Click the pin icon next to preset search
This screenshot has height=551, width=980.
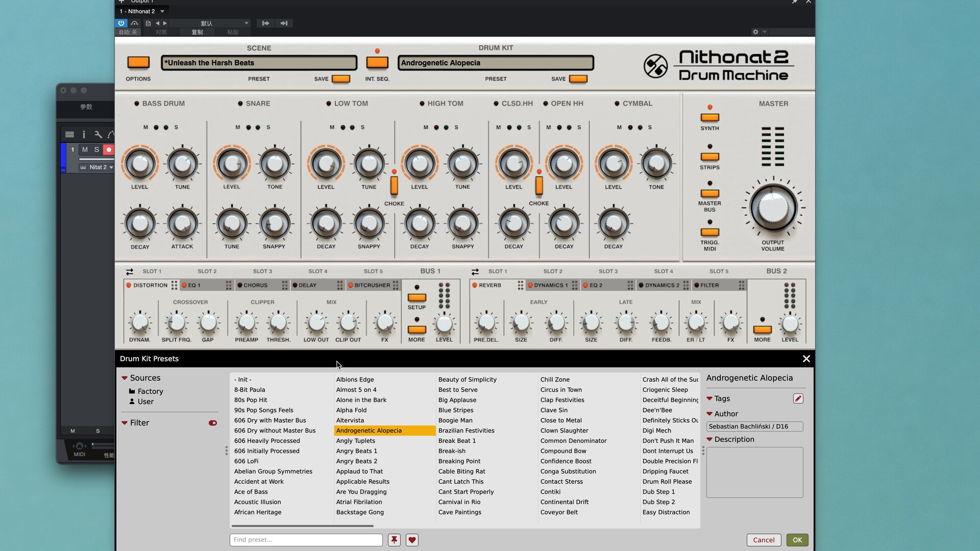(x=394, y=540)
